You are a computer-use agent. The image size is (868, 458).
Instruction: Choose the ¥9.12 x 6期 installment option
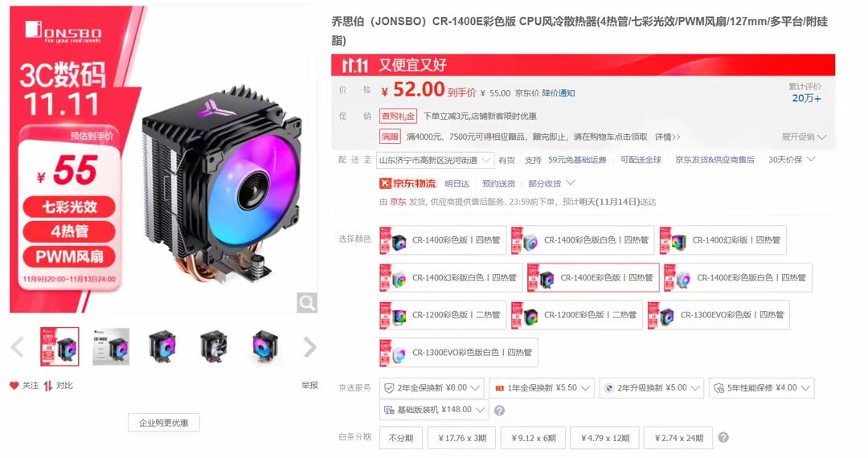click(x=534, y=438)
